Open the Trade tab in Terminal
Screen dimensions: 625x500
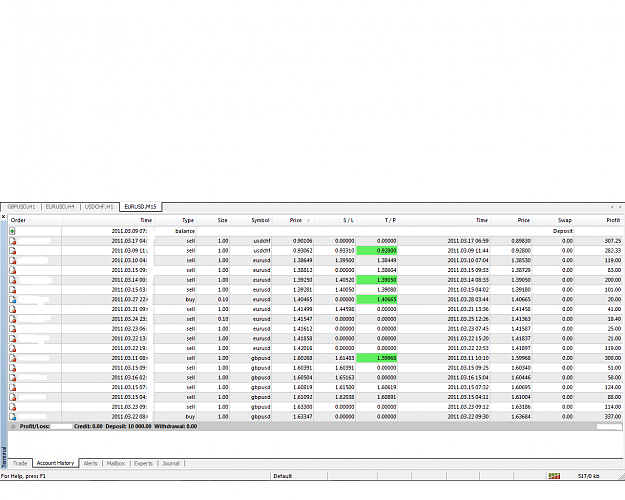point(20,463)
